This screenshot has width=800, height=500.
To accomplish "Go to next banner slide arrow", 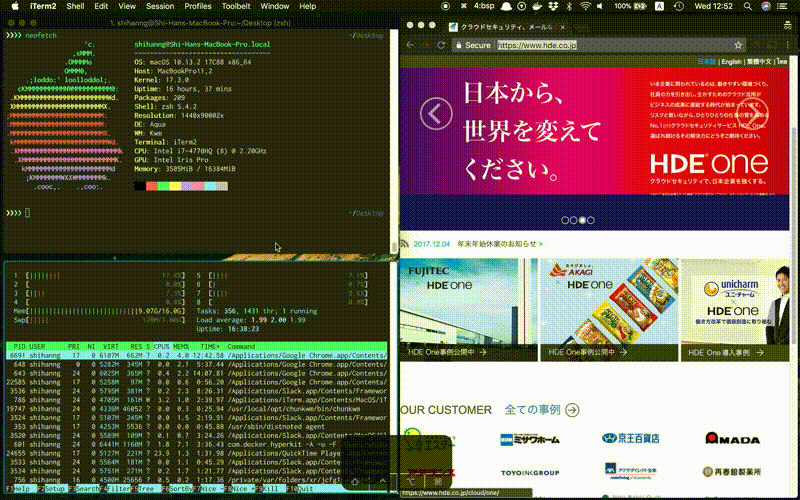I will pos(754,113).
